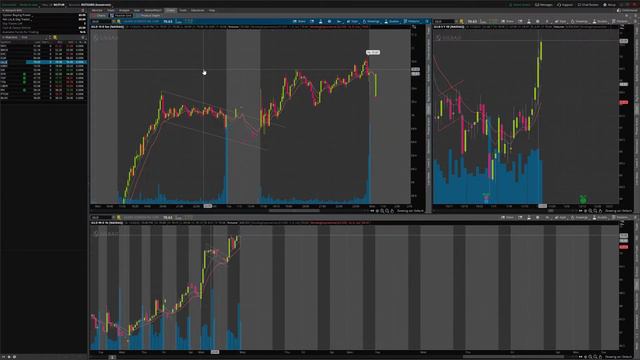
Task: Open the Flexible Grid sub-tab
Action: tap(121, 16)
